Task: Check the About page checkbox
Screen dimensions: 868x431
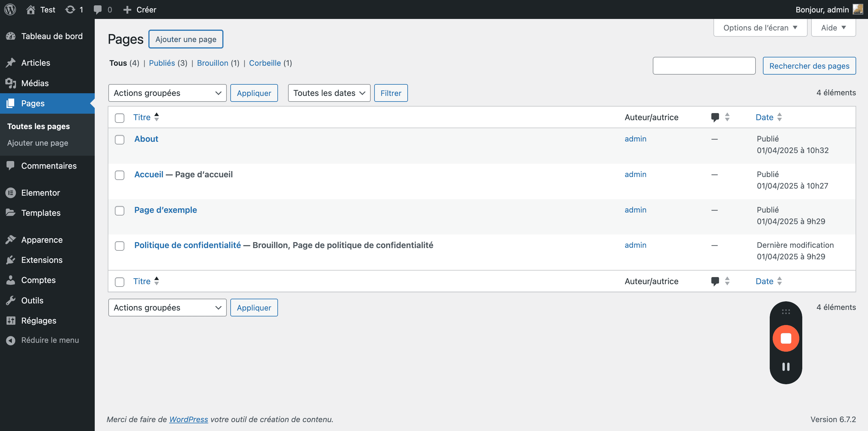Action: 120,139
